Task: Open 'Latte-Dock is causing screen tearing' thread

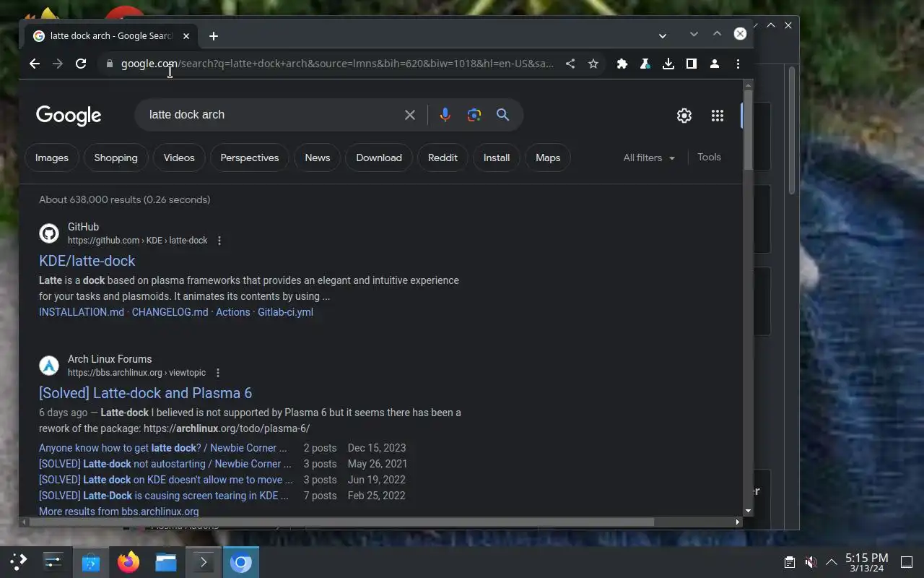Action: [163, 496]
